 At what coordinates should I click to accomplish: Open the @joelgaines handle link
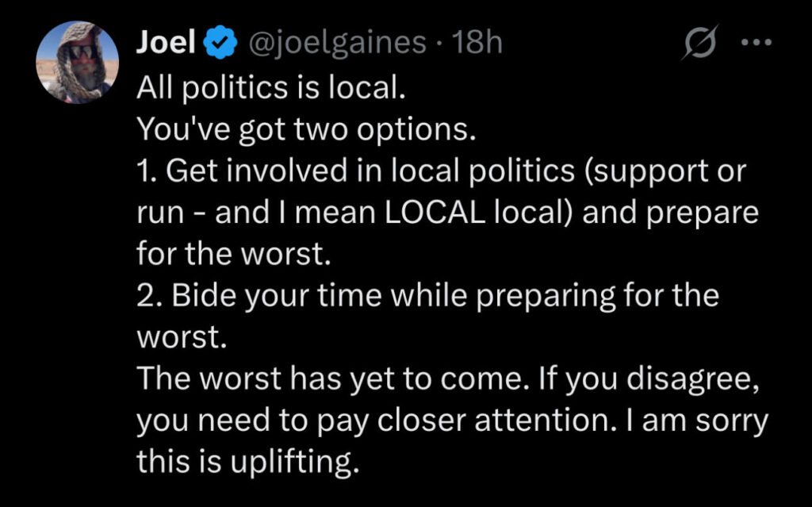coord(338,43)
